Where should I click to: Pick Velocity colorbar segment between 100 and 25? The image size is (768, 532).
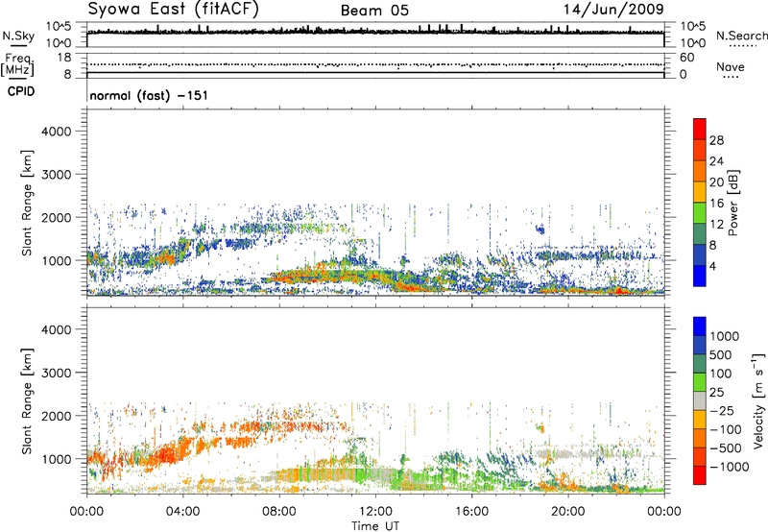(x=700, y=382)
